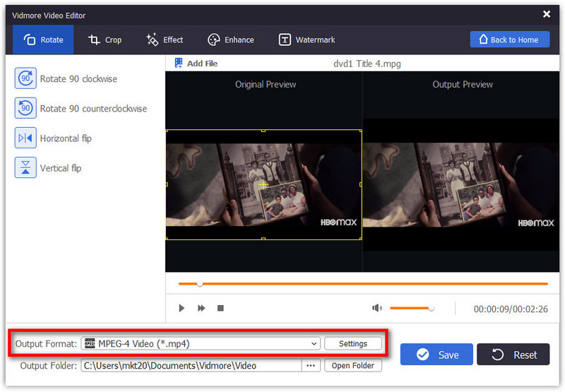Screen dimensions: 565x392
Task: Click the Horizontal flip icon
Action: (x=25, y=138)
